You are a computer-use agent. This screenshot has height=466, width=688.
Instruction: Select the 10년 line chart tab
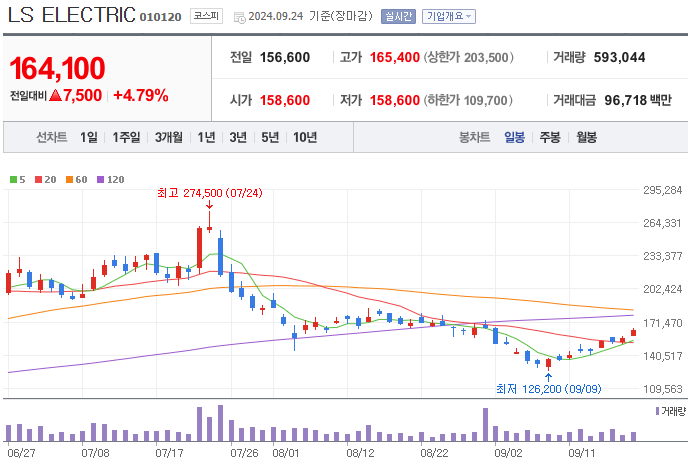pos(305,137)
